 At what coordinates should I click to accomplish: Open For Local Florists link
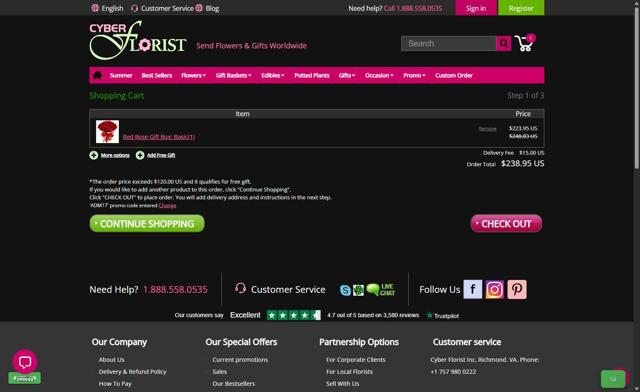(349, 372)
